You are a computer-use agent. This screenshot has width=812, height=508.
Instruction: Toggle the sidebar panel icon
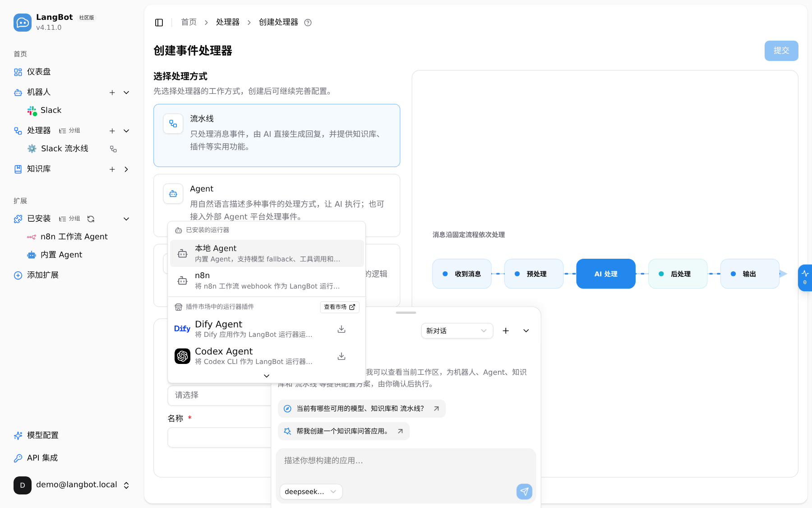[x=159, y=23]
